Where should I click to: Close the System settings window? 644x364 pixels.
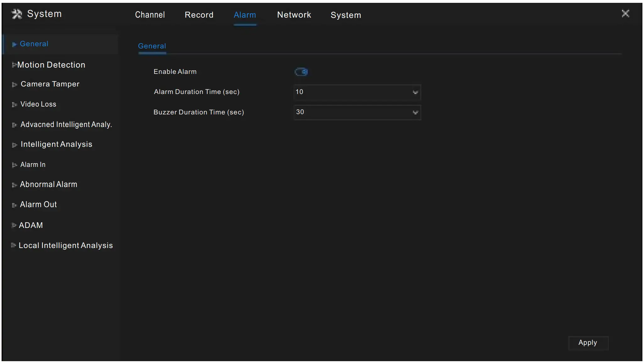(x=625, y=14)
